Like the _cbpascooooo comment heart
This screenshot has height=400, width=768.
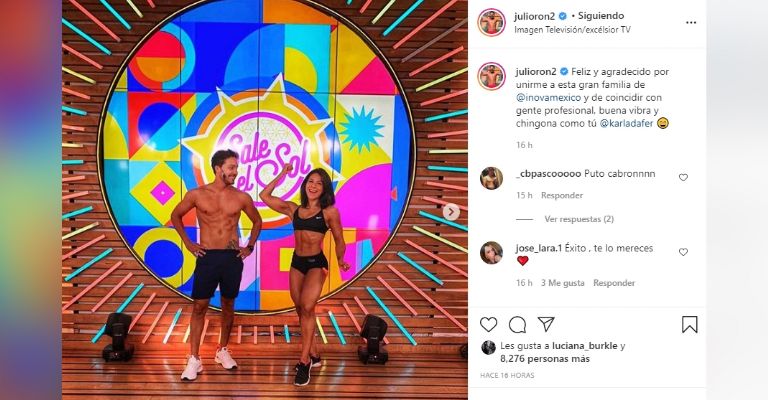pos(683,177)
